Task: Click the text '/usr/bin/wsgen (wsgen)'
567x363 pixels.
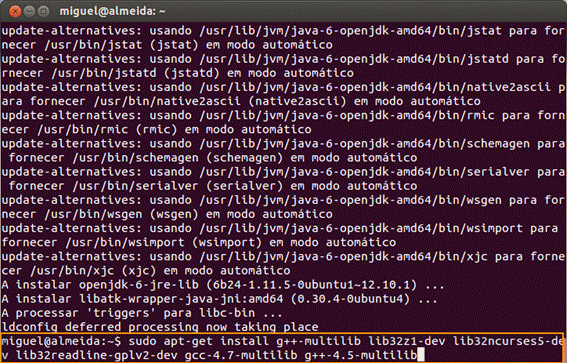Action: pyautogui.click(x=122, y=214)
